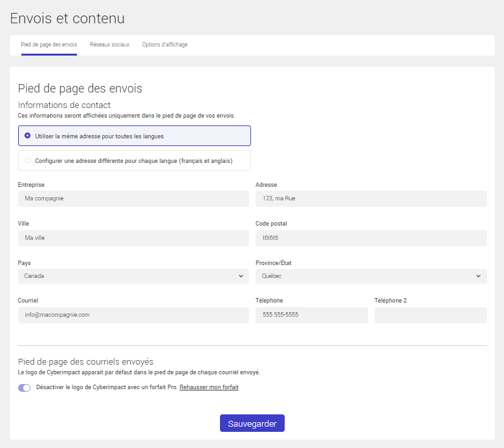Click the Code postal input field
504x448 pixels.
coord(371,238)
